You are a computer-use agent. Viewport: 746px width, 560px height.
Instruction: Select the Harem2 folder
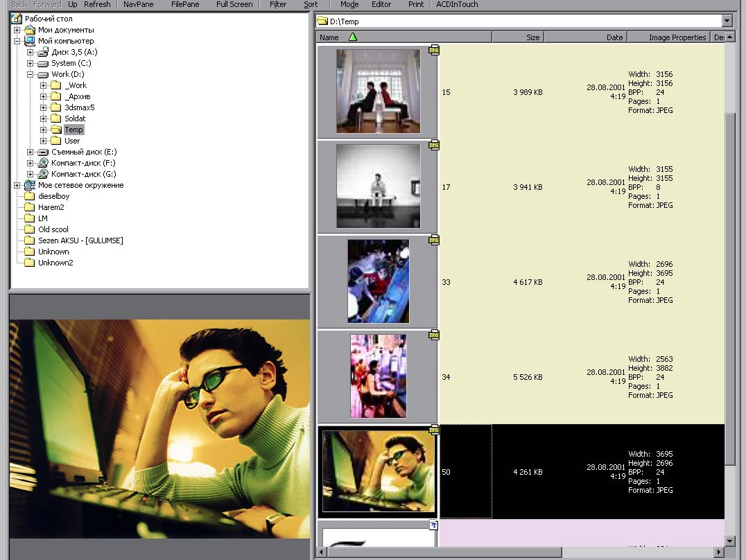(51, 207)
